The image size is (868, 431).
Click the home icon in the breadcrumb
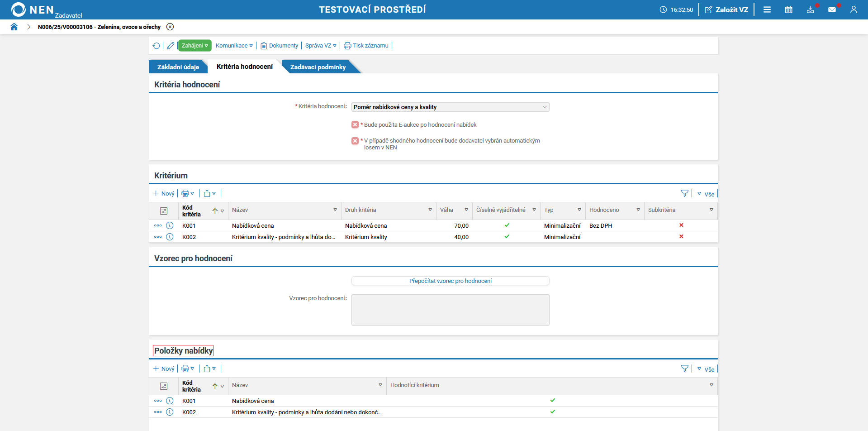pos(14,27)
